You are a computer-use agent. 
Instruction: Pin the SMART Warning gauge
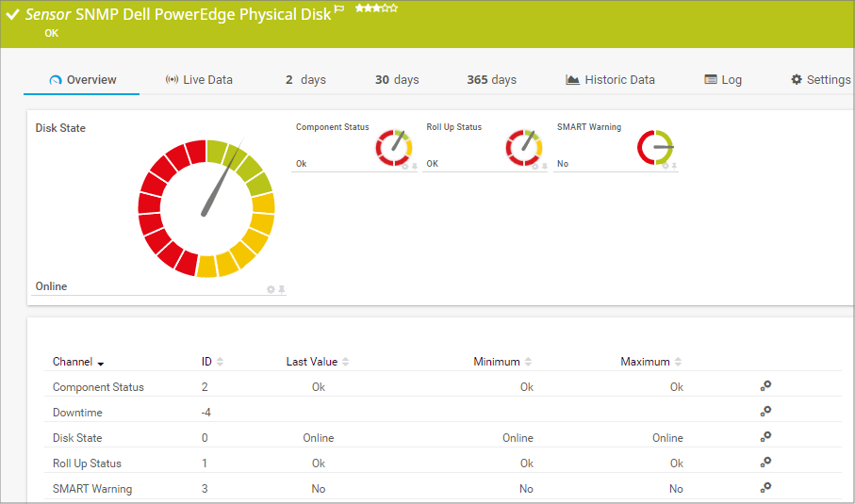point(675,167)
